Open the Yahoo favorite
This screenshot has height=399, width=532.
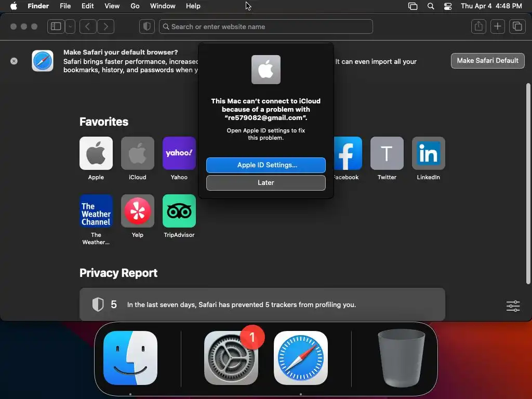point(179,153)
